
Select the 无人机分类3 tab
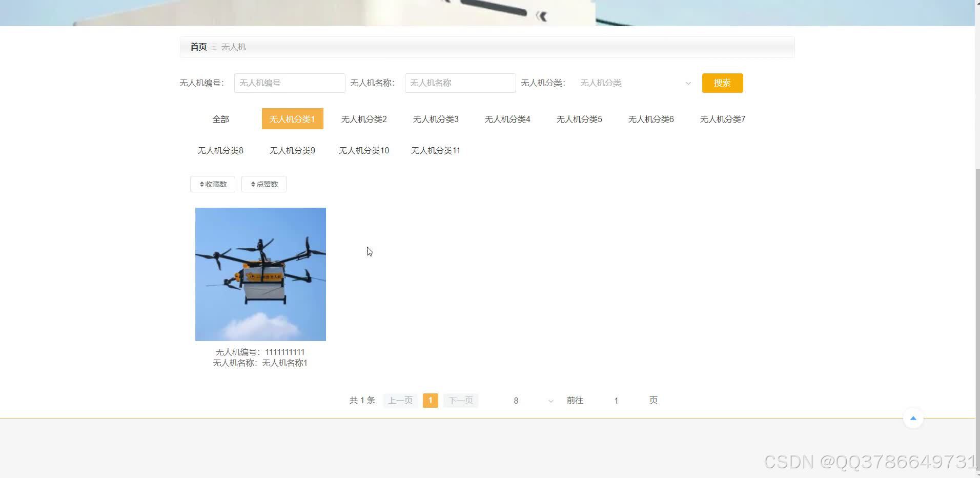tap(436, 119)
